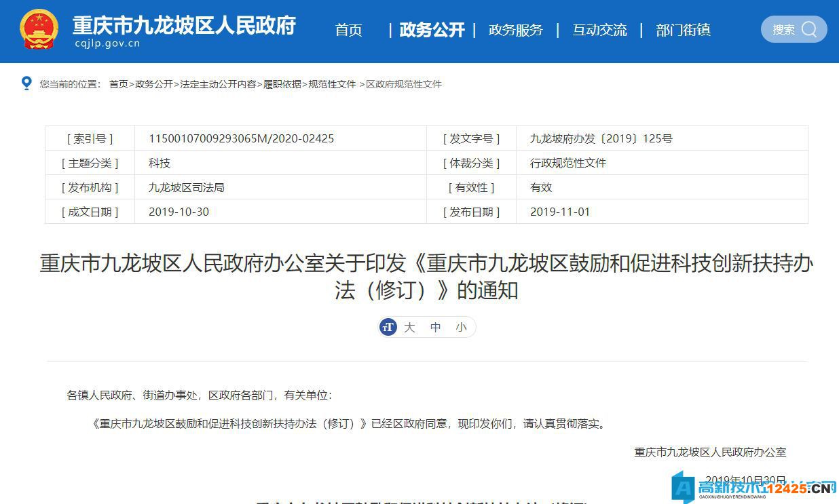Screen dimensions: 839x504
Task: Select 小 to shrink article text
Action: point(461,327)
